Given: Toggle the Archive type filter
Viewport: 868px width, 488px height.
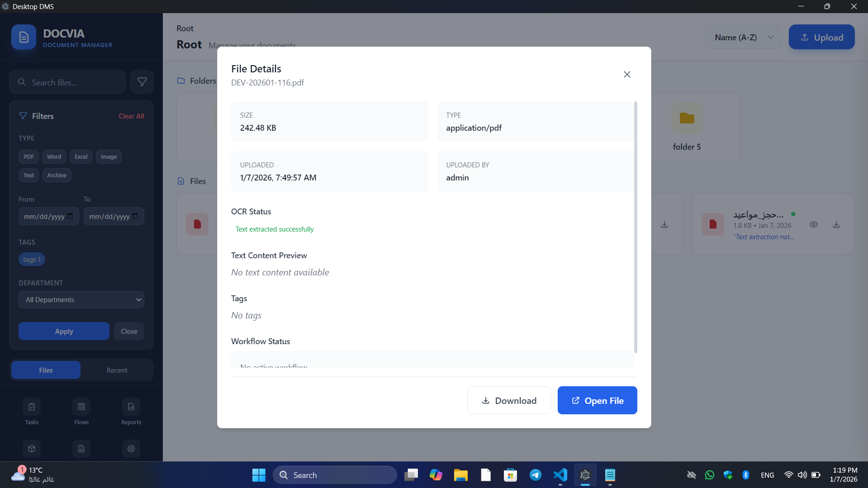Looking at the screenshot, I should coord(57,175).
